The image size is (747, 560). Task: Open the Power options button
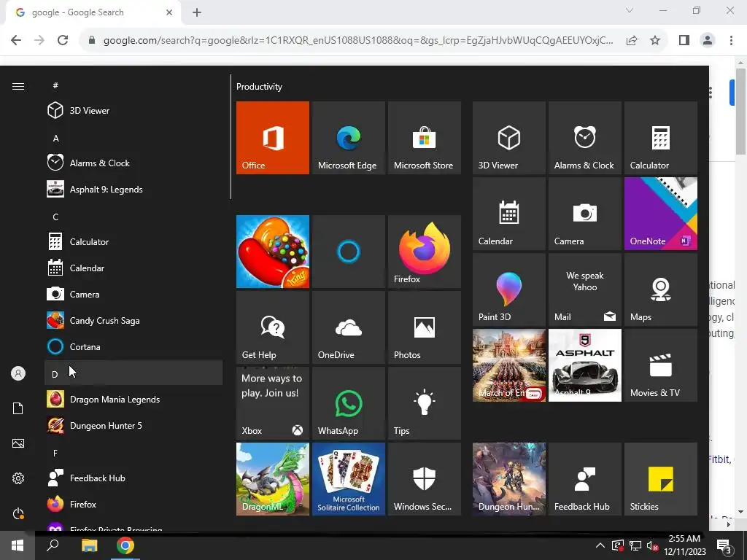[18, 513]
